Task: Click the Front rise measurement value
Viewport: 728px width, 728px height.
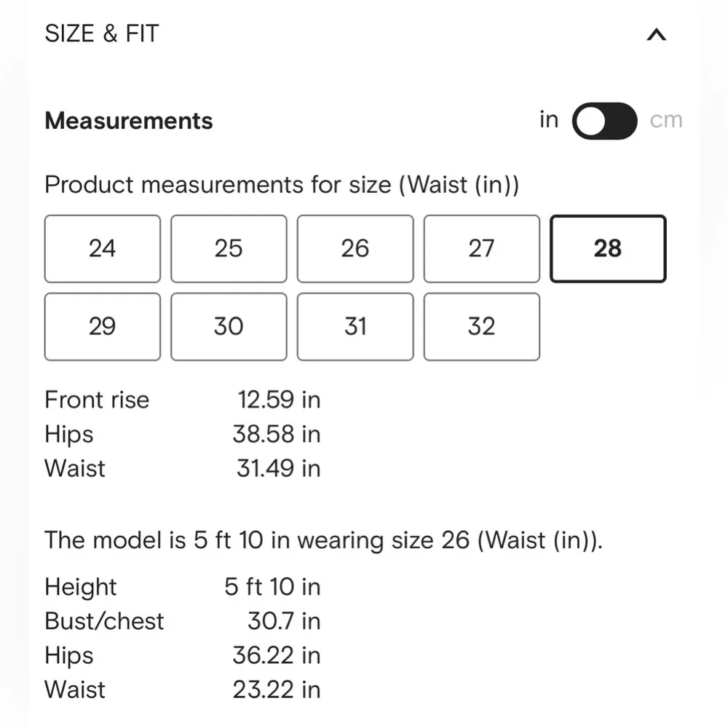Action: [x=278, y=400]
